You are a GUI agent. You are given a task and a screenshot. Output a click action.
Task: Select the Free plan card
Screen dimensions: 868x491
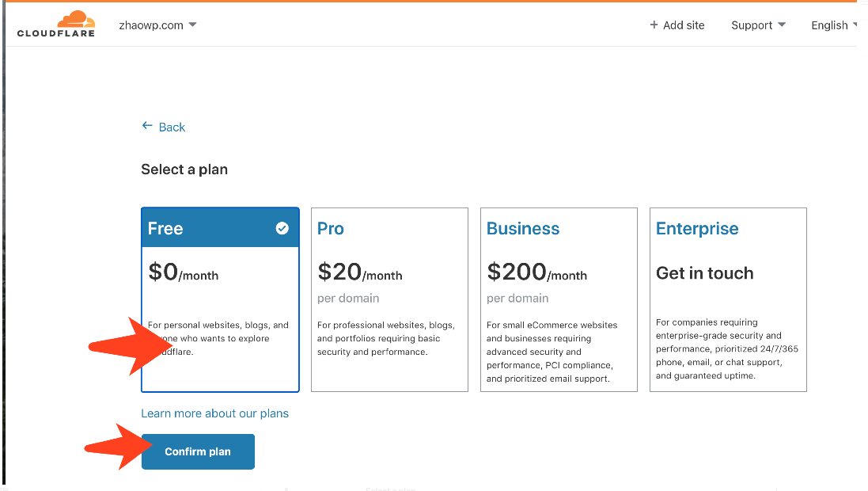click(x=220, y=299)
